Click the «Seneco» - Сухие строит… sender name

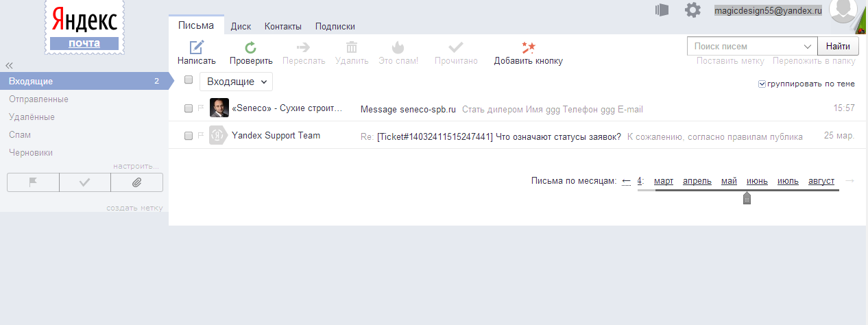click(287, 108)
